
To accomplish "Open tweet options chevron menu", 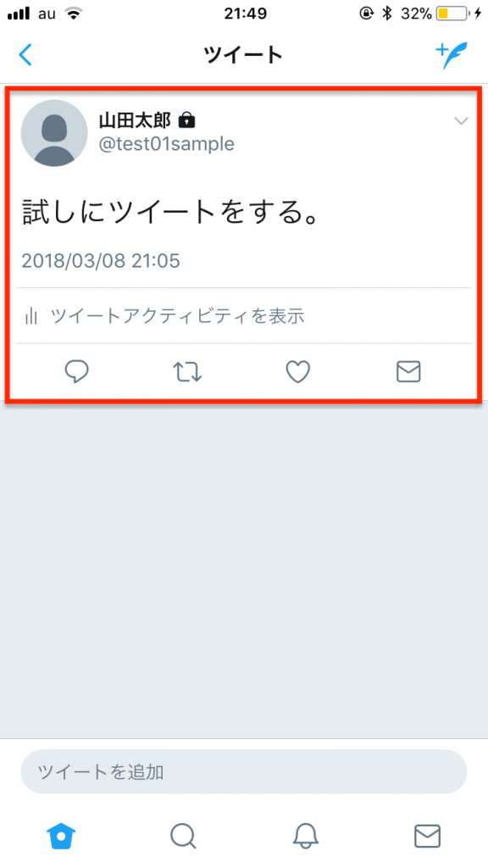I will click(x=461, y=120).
